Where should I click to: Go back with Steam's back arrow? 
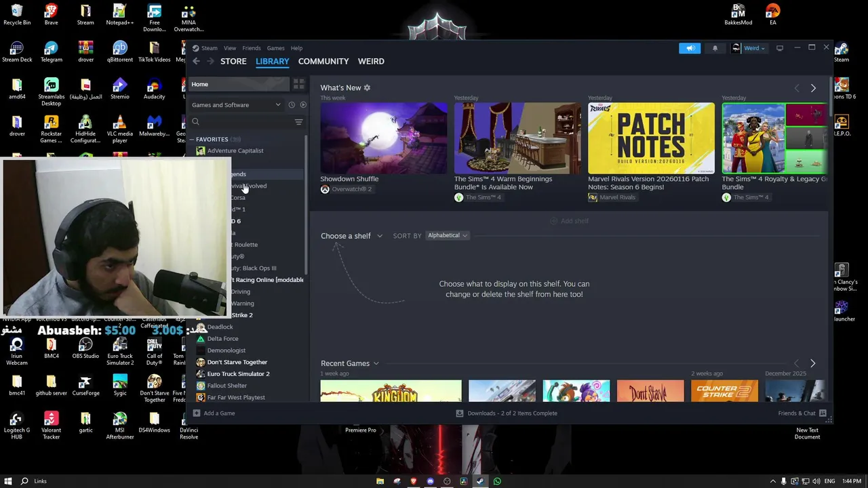196,61
